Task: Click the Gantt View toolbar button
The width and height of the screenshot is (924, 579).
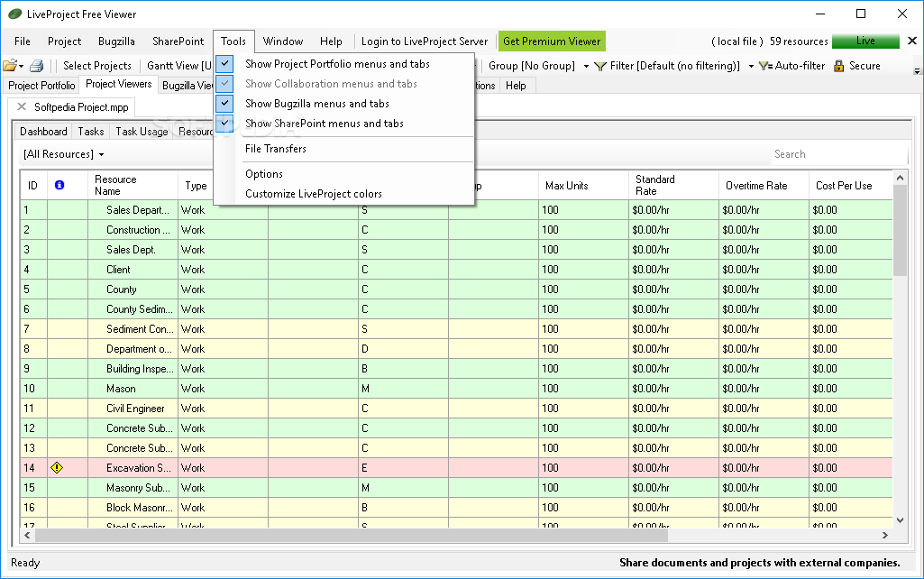Action: tap(178, 66)
